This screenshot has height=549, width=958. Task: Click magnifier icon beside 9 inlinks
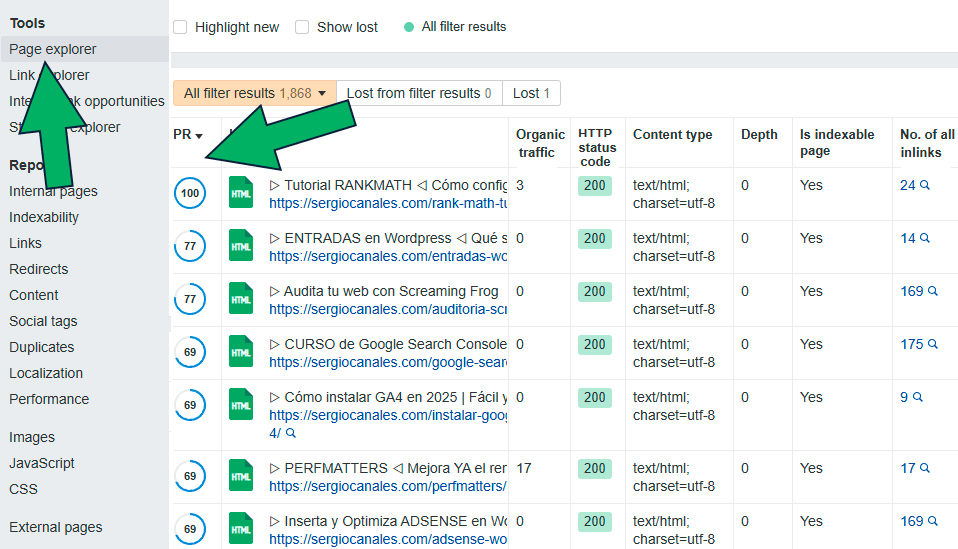pyautogui.click(x=917, y=397)
